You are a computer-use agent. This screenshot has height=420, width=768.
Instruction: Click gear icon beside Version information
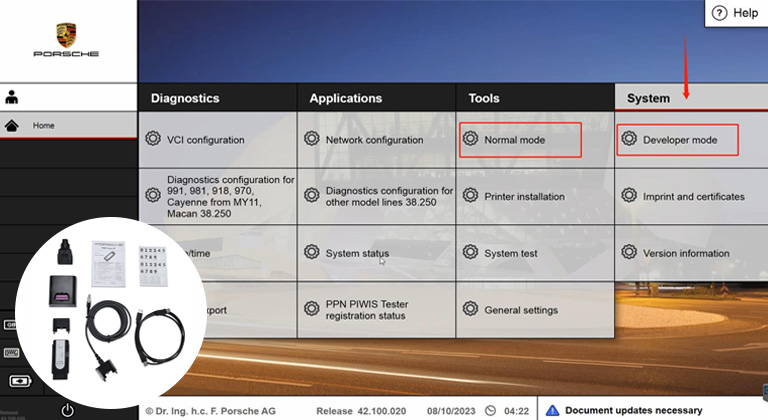coord(629,253)
